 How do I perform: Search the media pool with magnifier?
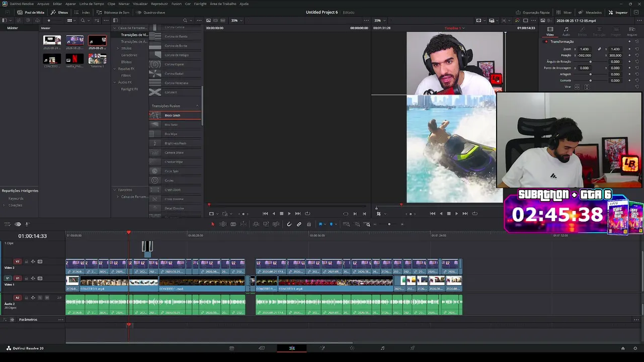(83, 21)
